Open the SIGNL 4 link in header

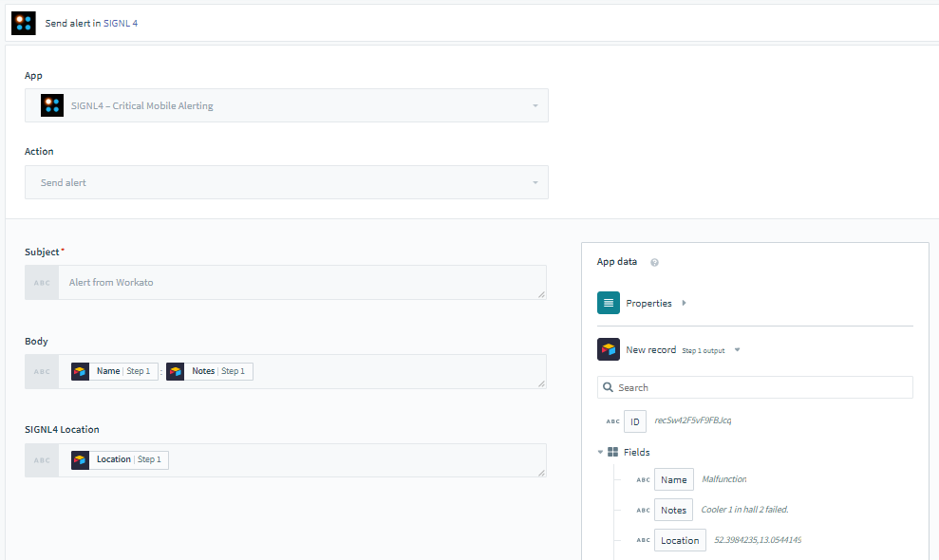pyautogui.click(x=121, y=24)
